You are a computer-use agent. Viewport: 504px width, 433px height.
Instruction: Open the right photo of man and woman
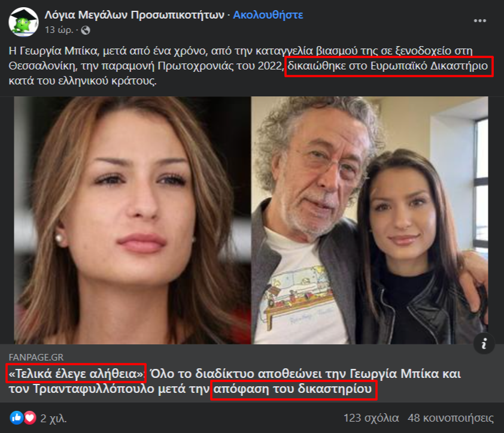[370, 220]
